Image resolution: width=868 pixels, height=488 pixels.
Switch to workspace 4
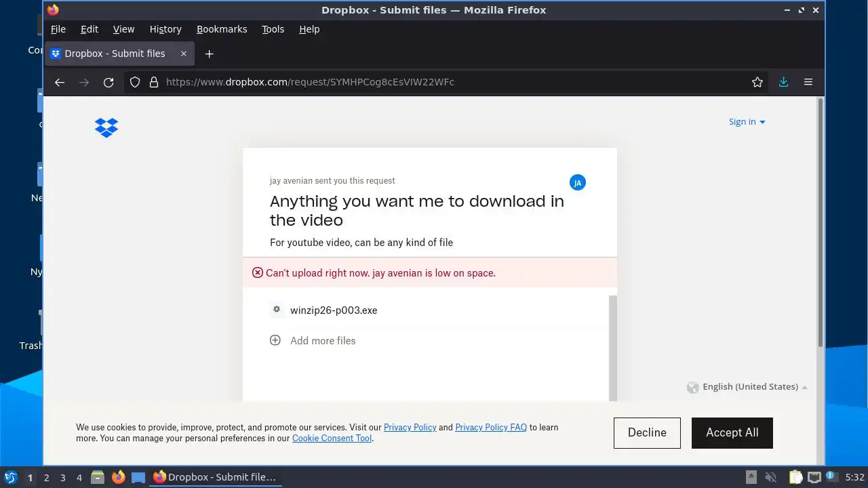(x=79, y=478)
